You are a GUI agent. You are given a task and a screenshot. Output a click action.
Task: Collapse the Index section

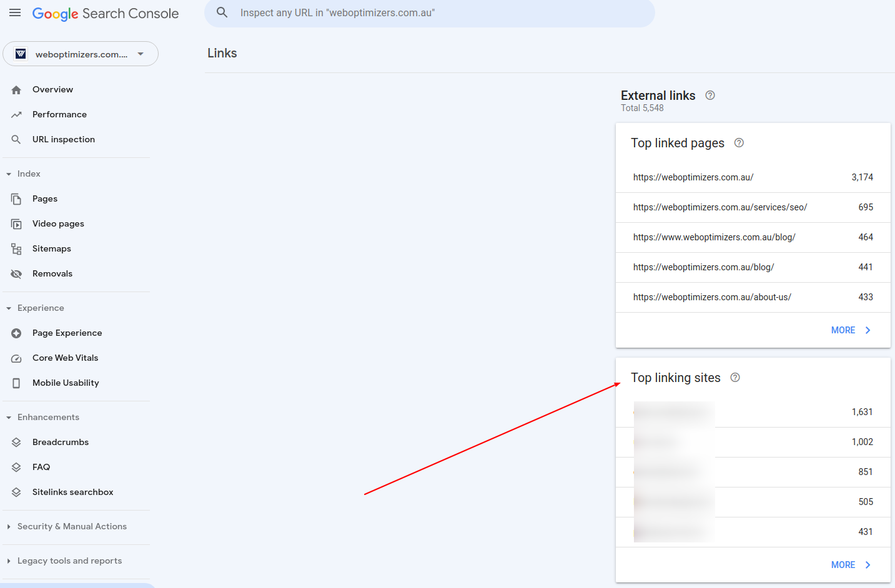(8, 174)
